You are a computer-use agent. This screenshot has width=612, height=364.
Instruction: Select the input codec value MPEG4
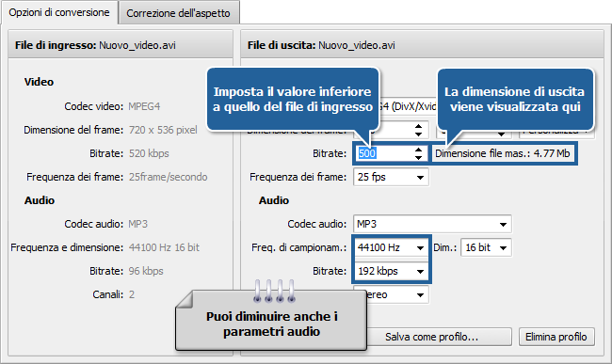144,106
